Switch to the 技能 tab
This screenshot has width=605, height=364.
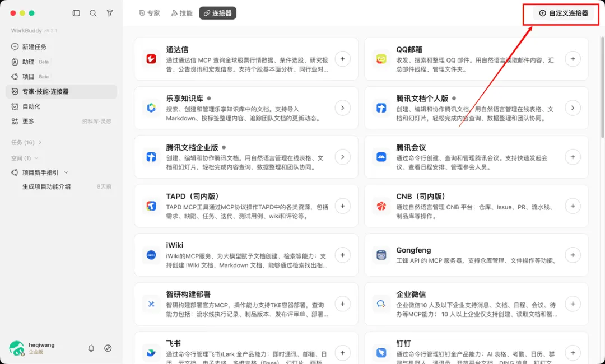tap(182, 13)
